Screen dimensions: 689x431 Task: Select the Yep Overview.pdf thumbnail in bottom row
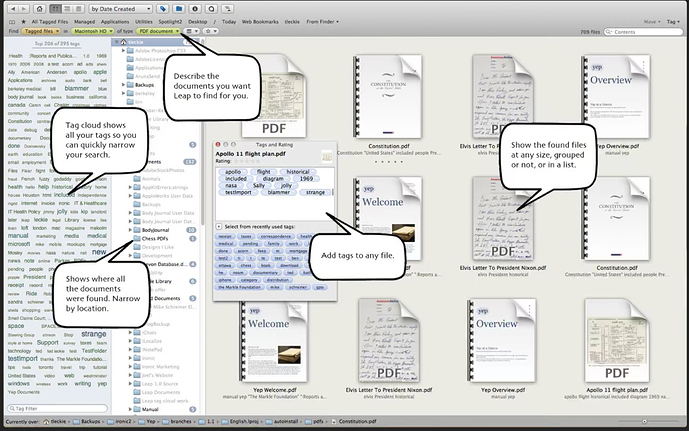(502, 341)
